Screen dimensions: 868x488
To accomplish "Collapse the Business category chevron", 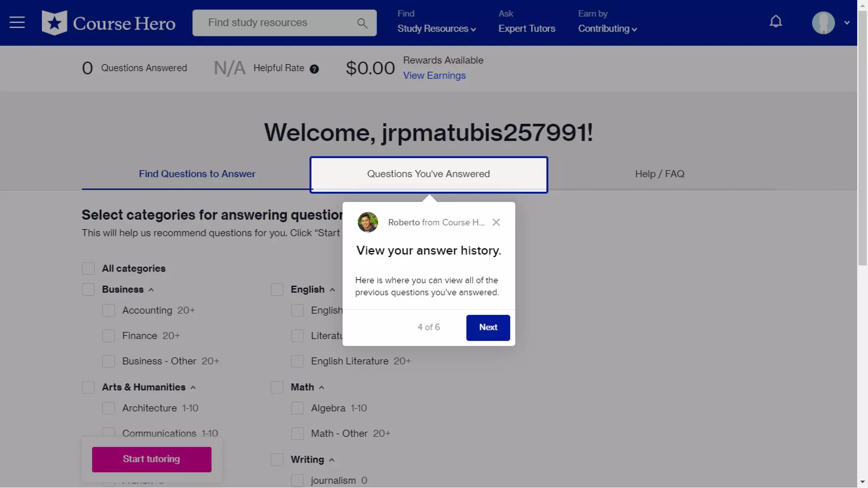I will (x=151, y=290).
